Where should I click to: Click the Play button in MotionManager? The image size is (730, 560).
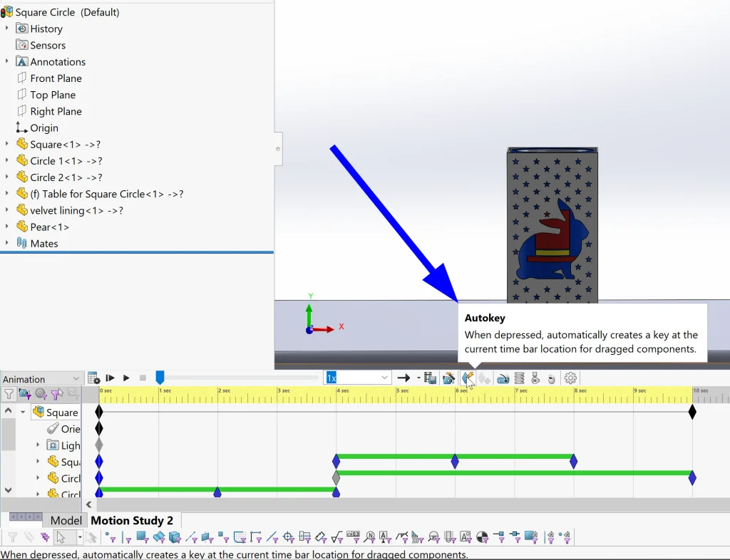(x=126, y=378)
